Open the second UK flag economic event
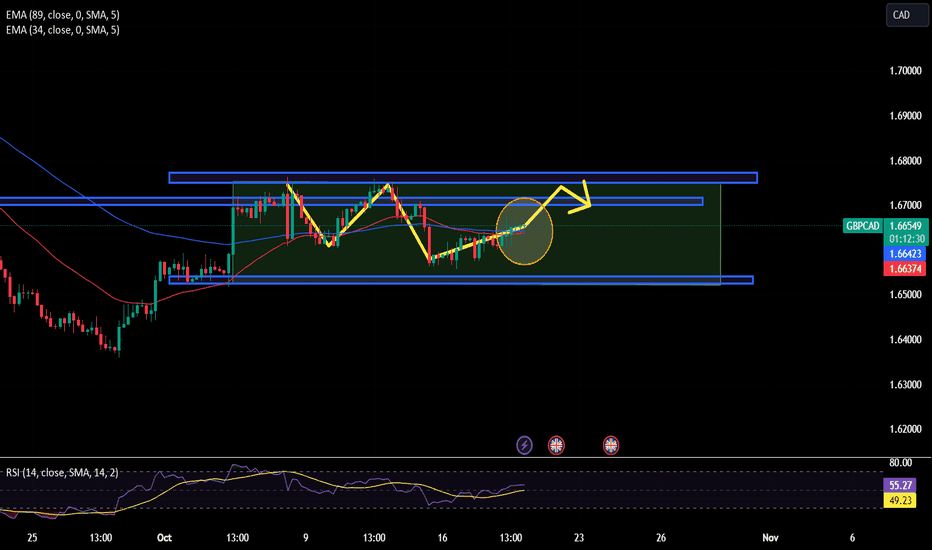 [x=611, y=445]
